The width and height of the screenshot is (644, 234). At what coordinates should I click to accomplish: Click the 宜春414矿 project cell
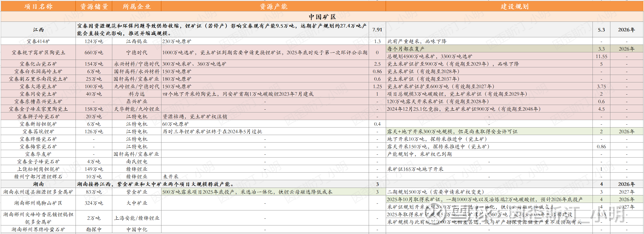(x=38, y=41)
